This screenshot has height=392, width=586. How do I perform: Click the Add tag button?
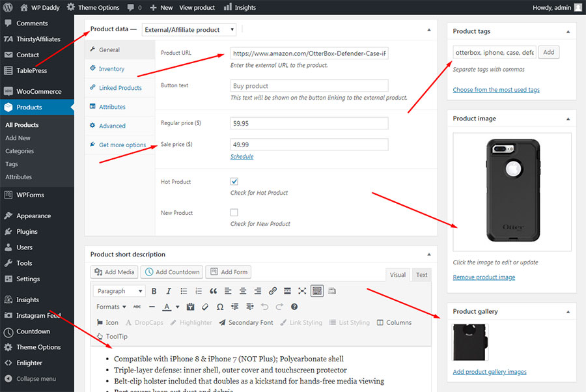pyautogui.click(x=549, y=52)
